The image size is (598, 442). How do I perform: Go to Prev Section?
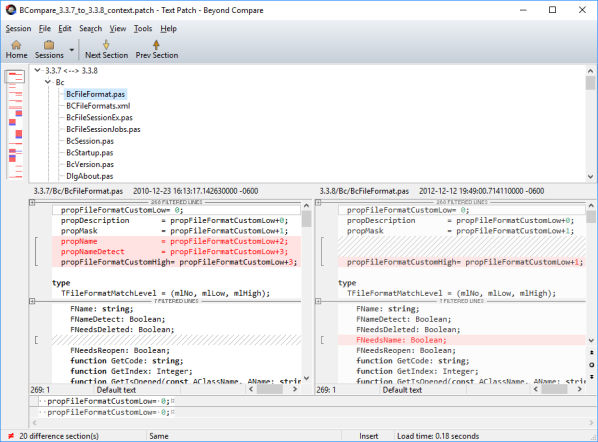coord(156,50)
